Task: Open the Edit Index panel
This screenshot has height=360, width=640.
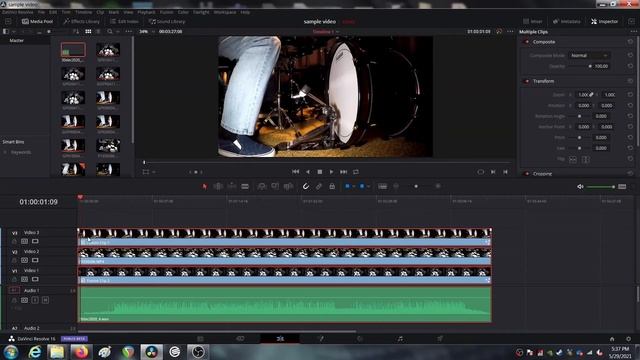Action: [x=124, y=21]
